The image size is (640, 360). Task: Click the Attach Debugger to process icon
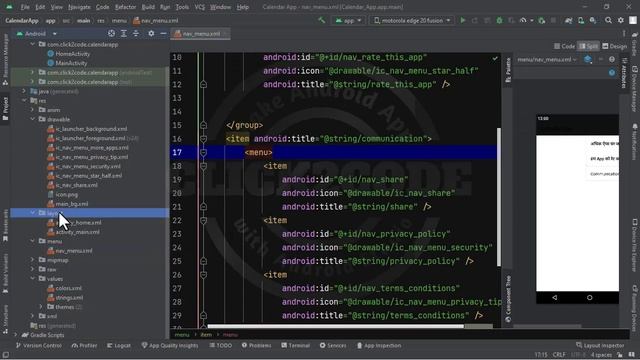click(x=541, y=20)
